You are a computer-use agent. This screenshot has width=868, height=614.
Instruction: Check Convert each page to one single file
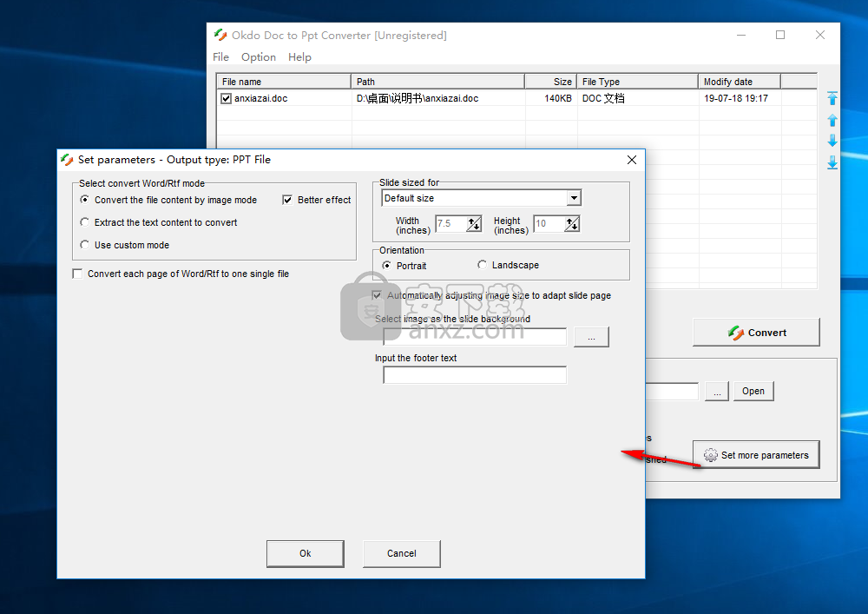pyautogui.click(x=78, y=274)
